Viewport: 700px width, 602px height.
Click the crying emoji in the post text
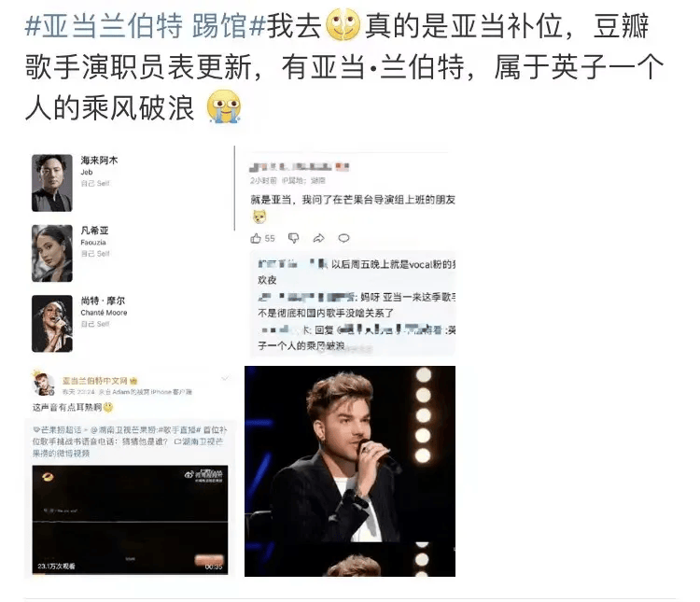pos(224,106)
